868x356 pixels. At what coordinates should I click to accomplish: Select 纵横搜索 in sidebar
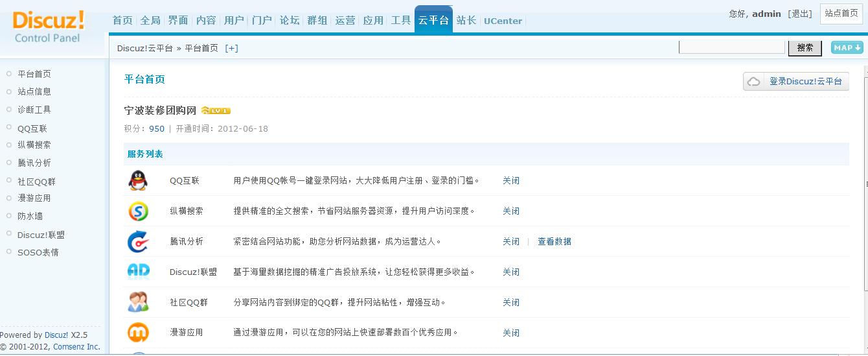(x=34, y=145)
